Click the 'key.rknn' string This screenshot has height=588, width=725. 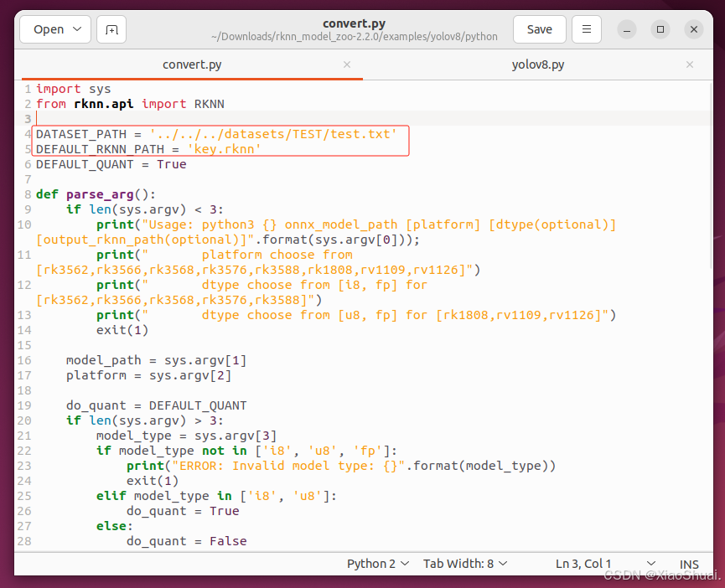tap(225, 149)
